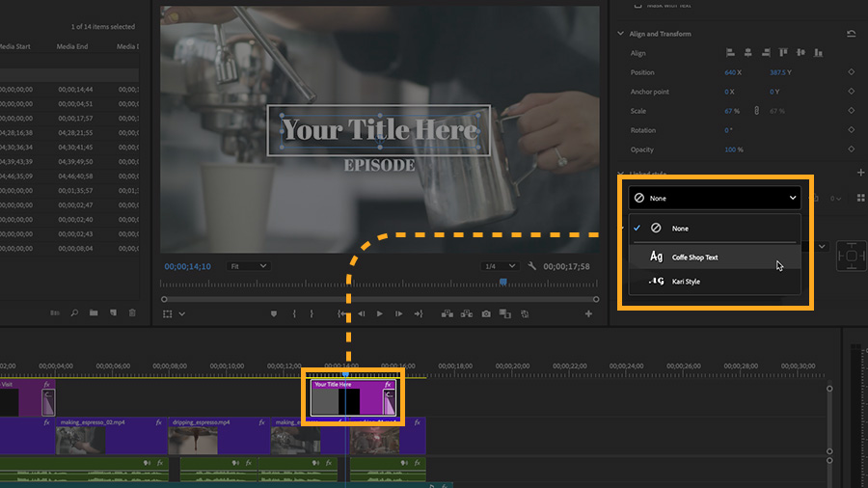868x488 pixels.
Task: Play the program monitor
Action: coord(380,313)
